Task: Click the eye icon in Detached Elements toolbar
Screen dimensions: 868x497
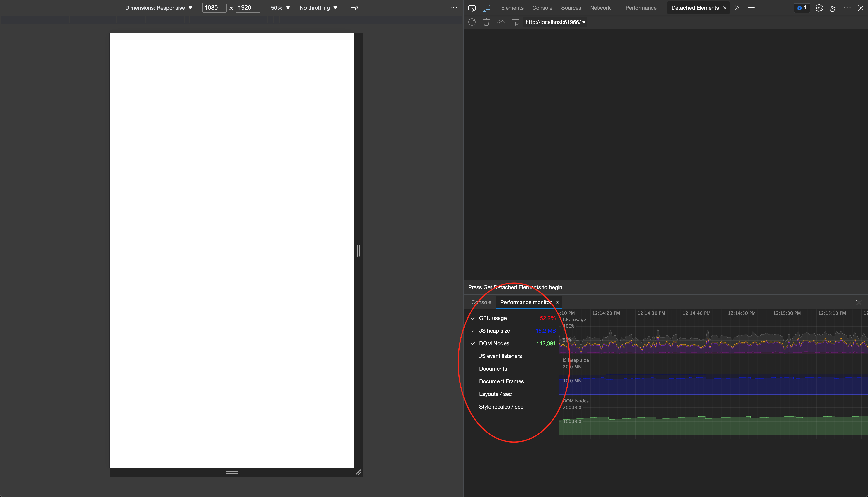Action: click(500, 22)
